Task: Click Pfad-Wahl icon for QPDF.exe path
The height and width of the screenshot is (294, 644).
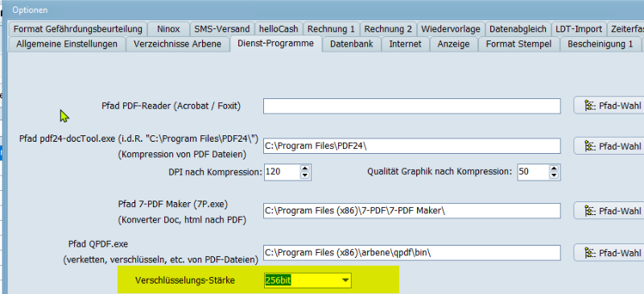Action: tap(589, 252)
